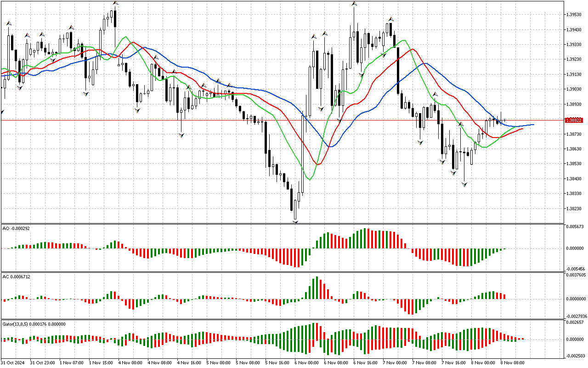This screenshot has height=368, width=588.
Task: Click the Gator scale minimum -0.002503
Action: [575, 356]
